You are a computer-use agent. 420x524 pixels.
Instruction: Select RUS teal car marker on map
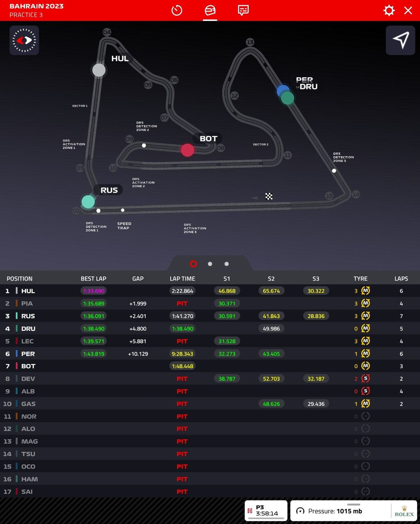(x=88, y=202)
